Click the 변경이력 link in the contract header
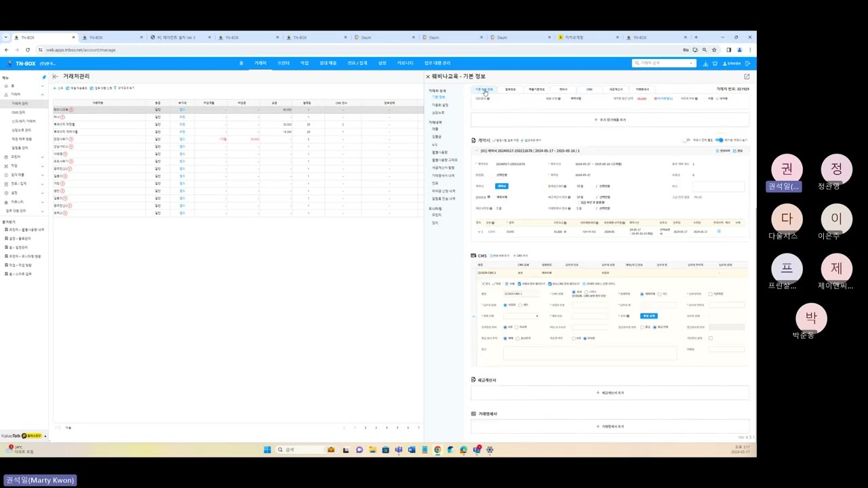This screenshot has width=868, height=488. click(x=724, y=150)
